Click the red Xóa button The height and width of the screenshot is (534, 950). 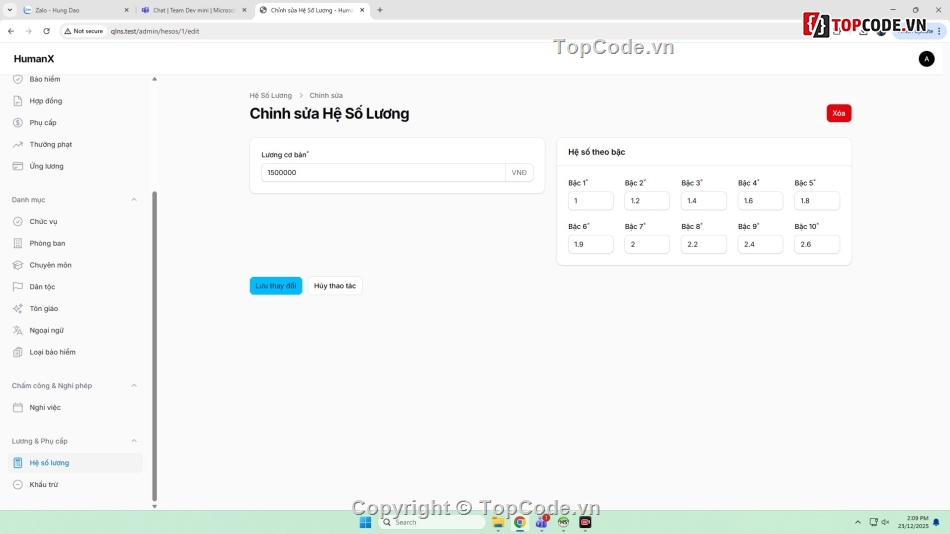[x=839, y=113]
